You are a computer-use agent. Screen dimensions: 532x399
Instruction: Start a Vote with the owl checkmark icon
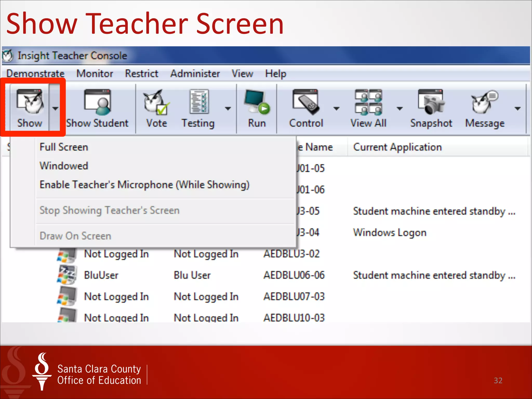pos(156,102)
